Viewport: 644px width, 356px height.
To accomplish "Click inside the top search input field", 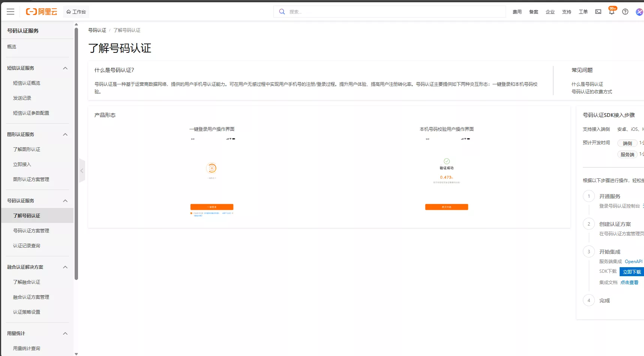I will 375,12.
